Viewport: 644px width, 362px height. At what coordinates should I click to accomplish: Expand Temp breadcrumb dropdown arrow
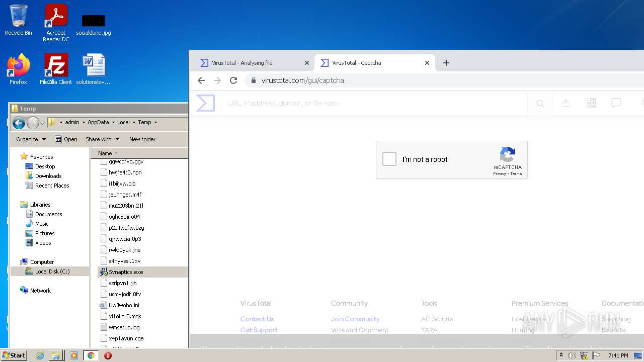pyautogui.click(x=155, y=122)
